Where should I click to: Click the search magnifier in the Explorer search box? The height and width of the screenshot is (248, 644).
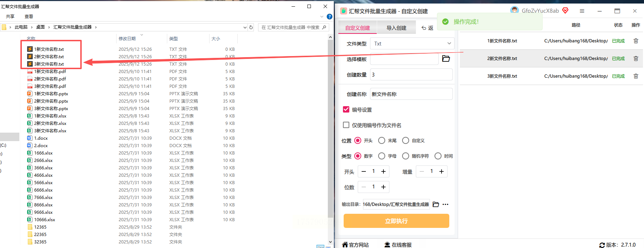tap(324, 27)
